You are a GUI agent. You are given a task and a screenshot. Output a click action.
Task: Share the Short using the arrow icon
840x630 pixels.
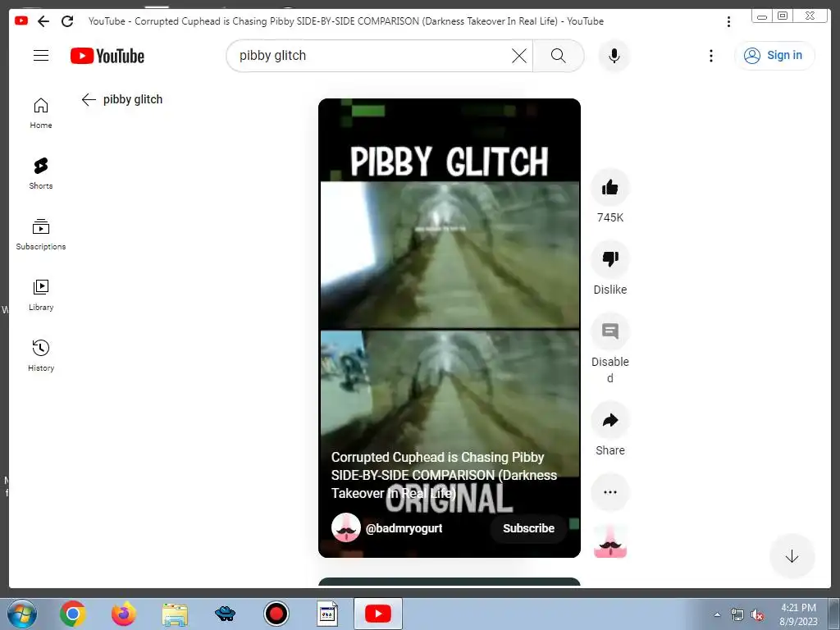[x=609, y=420]
